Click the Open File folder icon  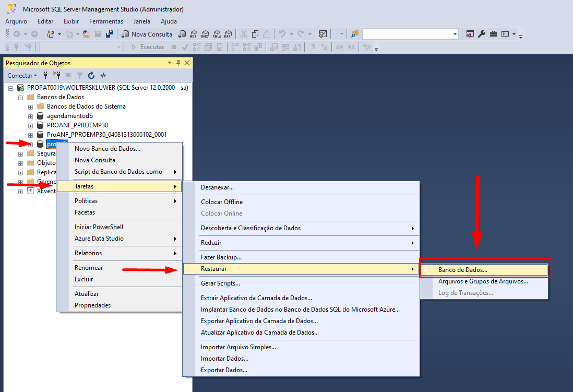(87, 34)
